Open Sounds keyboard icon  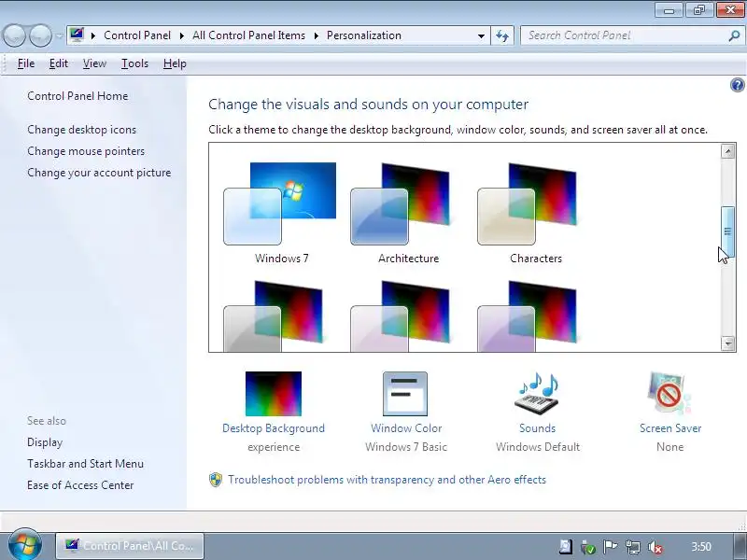(537, 394)
